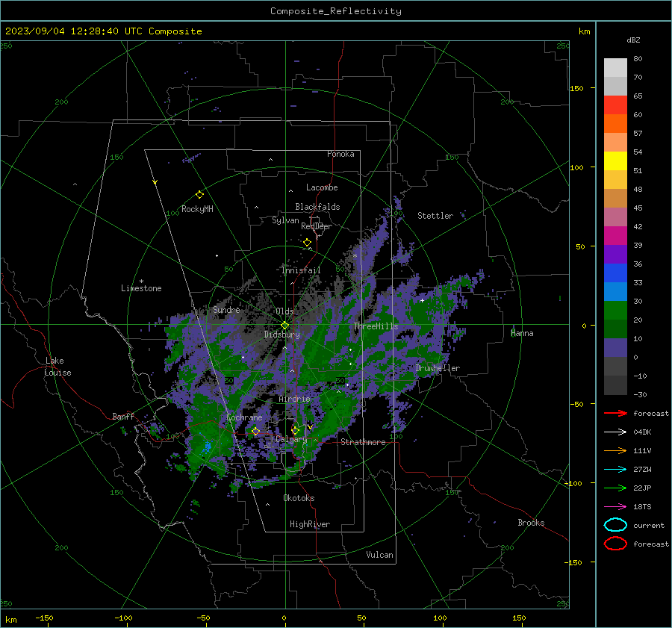Click the RockyMH label
The image size is (672, 628).
(197, 209)
